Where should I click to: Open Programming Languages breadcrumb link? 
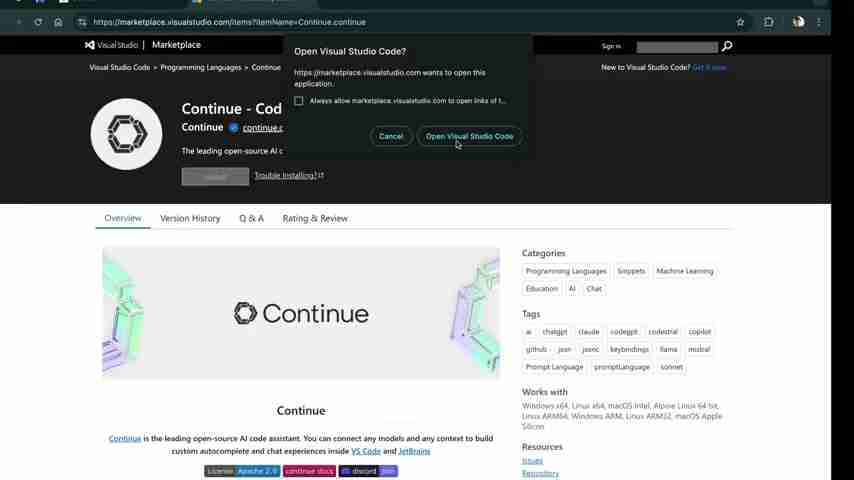201,68
